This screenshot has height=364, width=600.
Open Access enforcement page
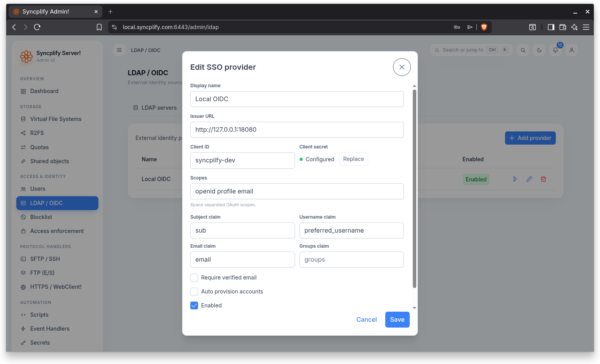(x=57, y=231)
